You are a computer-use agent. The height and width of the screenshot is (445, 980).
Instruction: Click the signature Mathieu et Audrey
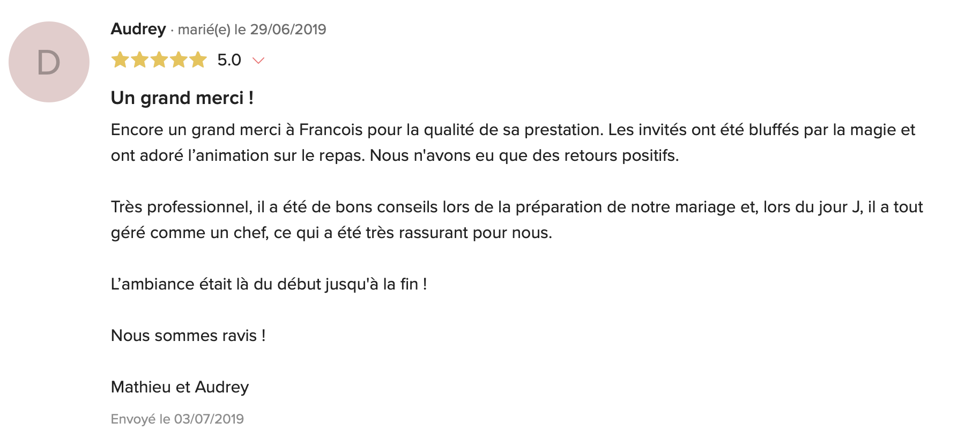coord(180,387)
